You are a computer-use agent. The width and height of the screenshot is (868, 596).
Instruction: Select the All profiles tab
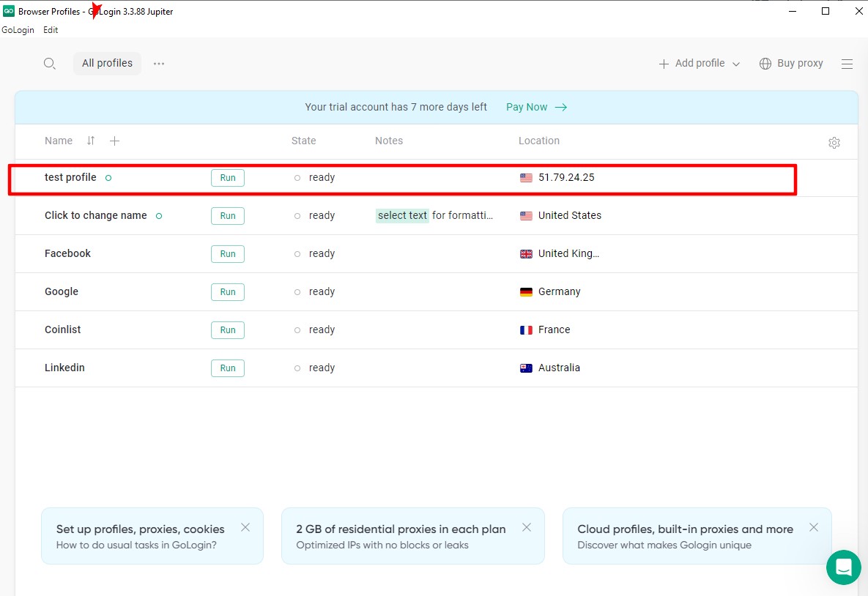(x=107, y=64)
